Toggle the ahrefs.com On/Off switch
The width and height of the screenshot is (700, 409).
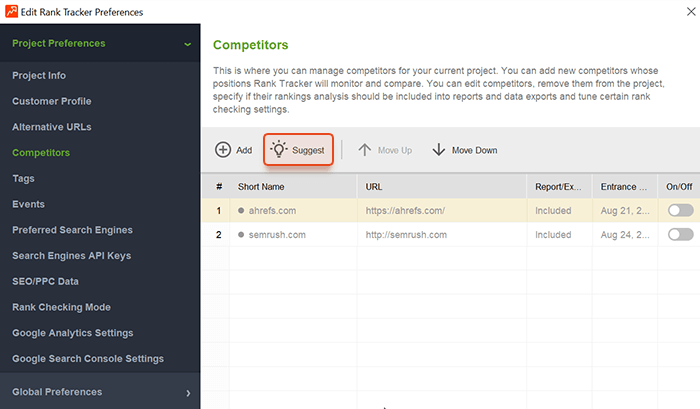[680, 210]
